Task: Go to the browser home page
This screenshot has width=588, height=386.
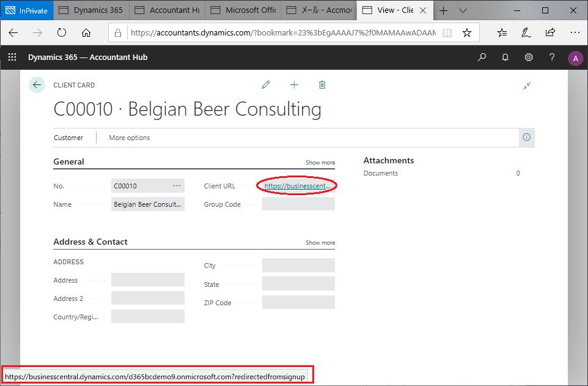Action: click(x=86, y=33)
